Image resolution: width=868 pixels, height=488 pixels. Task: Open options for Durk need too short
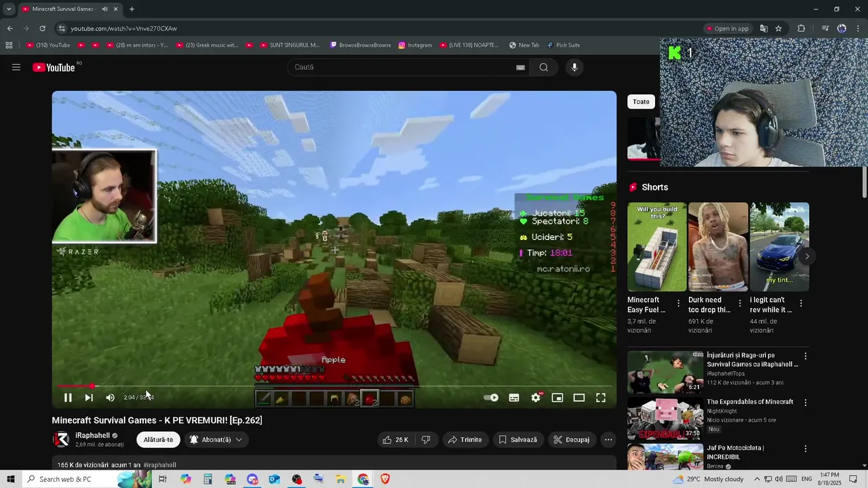740,303
